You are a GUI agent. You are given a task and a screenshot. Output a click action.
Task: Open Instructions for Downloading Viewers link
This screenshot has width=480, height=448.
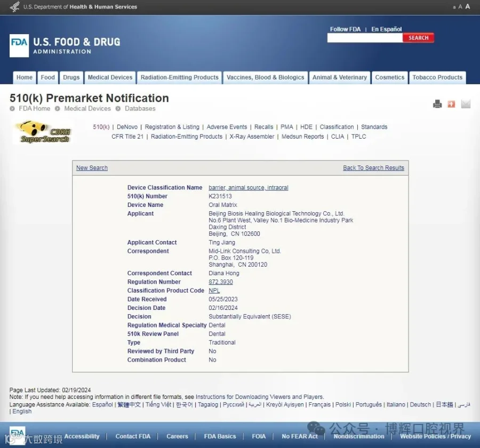point(259,397)
